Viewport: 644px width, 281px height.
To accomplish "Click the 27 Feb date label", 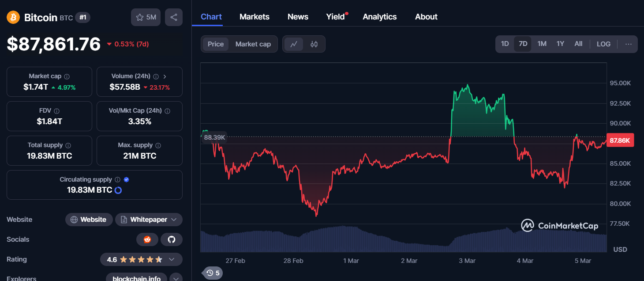I will [235, 261].
